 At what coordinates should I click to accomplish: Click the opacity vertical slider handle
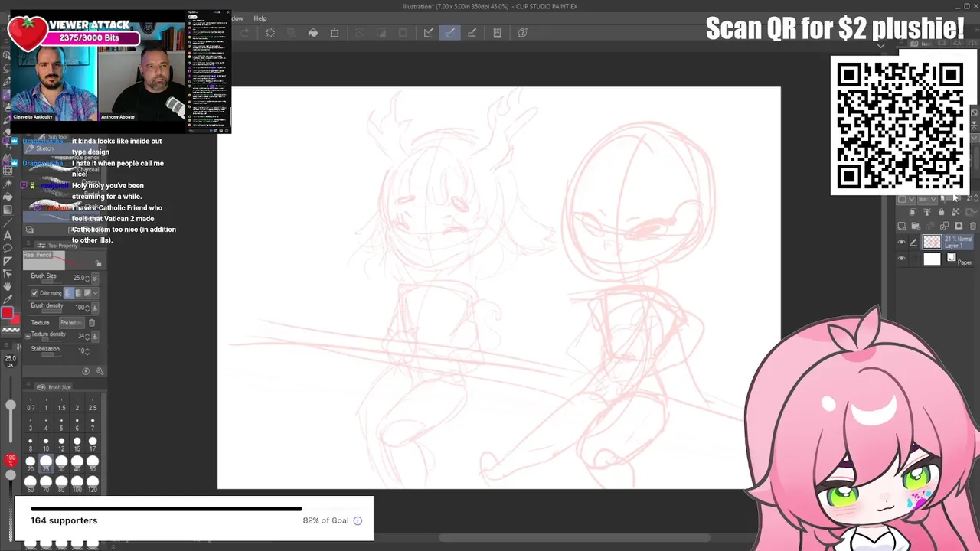pos(11,474)
